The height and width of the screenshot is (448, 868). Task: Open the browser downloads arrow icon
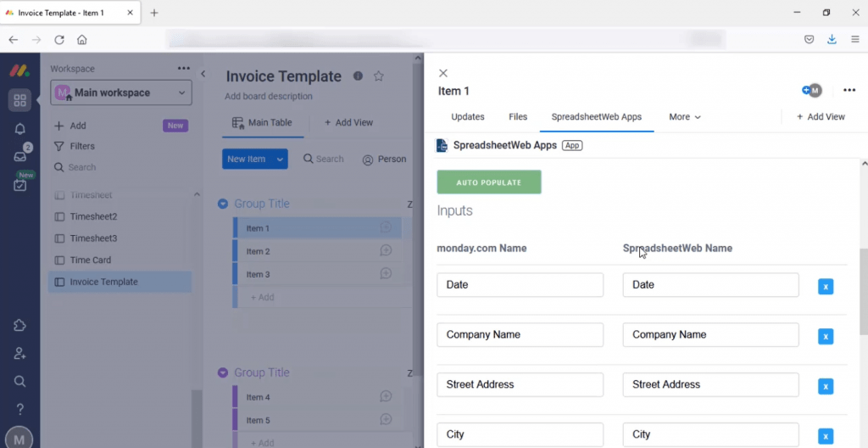(832, 39)
